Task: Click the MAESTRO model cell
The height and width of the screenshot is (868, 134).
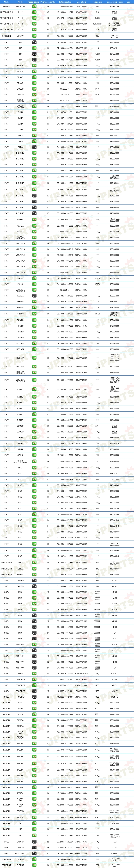Action: click(20, 6)
